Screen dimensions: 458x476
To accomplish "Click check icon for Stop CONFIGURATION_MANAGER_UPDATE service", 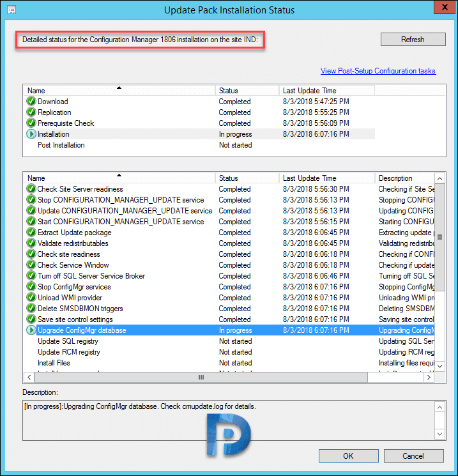I will (x=31, y=200).
